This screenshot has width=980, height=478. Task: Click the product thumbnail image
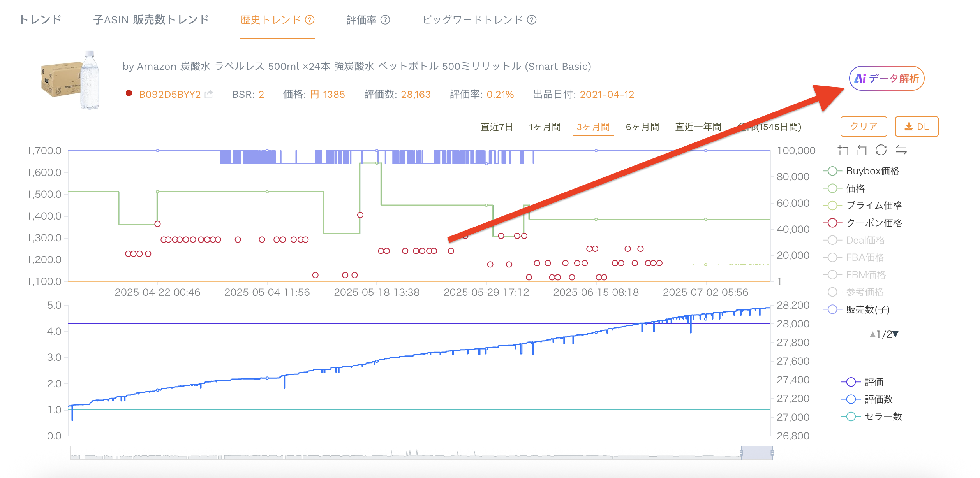coord(71,80)
